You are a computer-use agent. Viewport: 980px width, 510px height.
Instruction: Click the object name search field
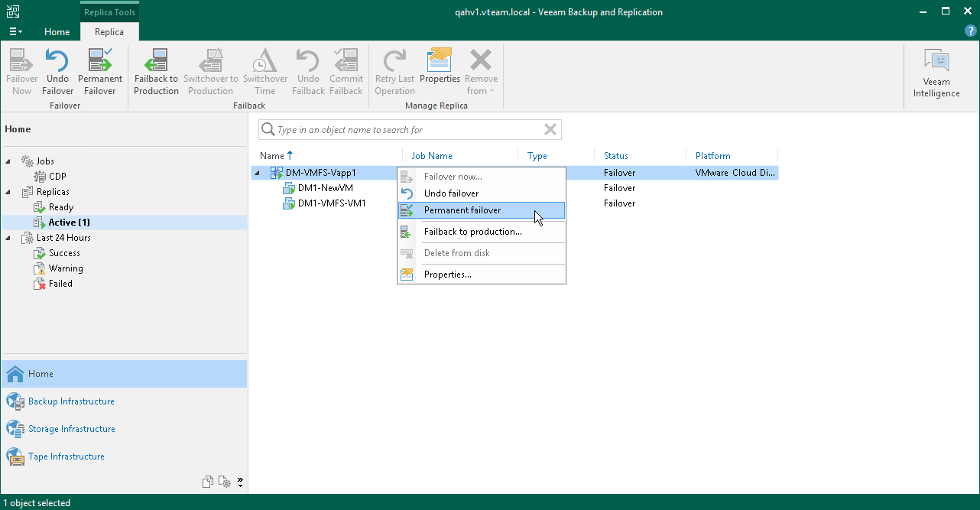(405, 130)
